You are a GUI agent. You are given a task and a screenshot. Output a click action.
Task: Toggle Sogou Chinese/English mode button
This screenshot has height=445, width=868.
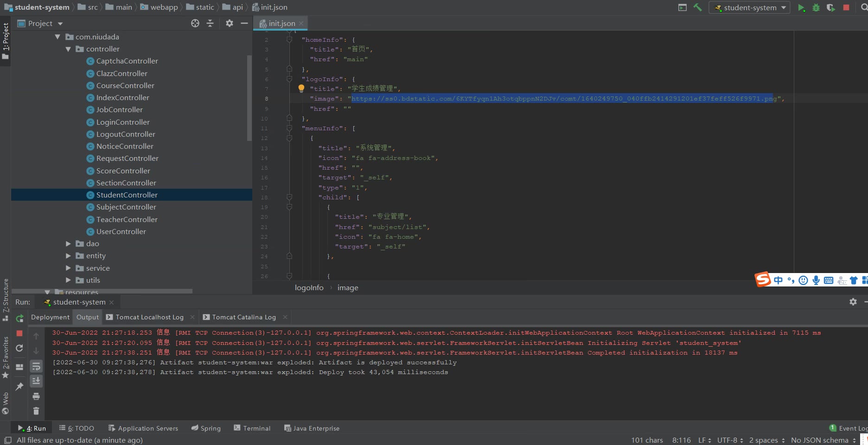(778, 280)
